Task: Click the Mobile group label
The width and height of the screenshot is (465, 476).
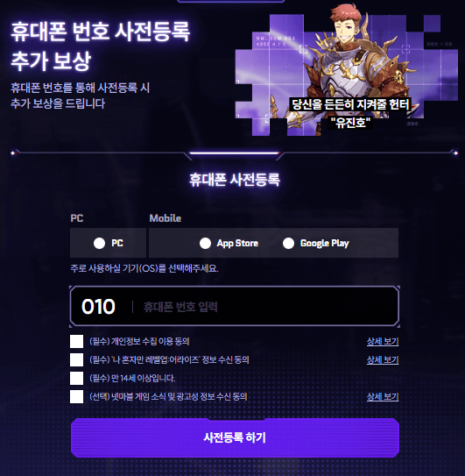Action: tap(165, 218)
